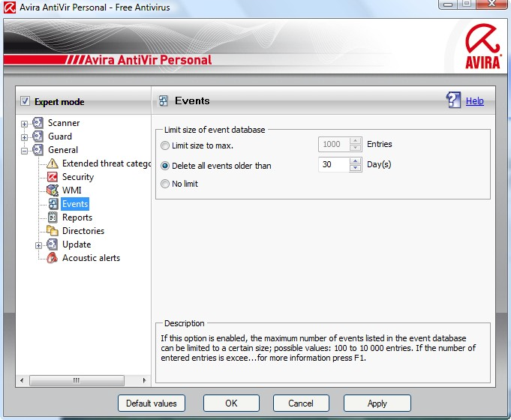Click the Update icon in tree

click(52, 244)
